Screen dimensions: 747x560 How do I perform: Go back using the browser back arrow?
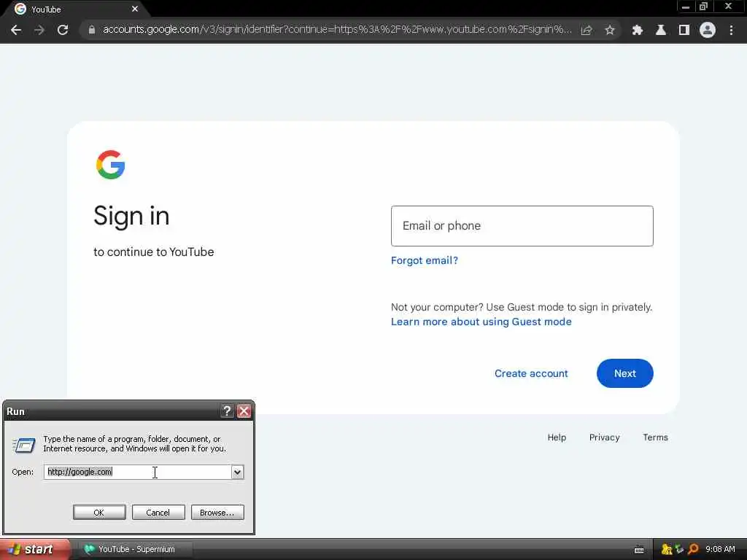tap(16, 30)
